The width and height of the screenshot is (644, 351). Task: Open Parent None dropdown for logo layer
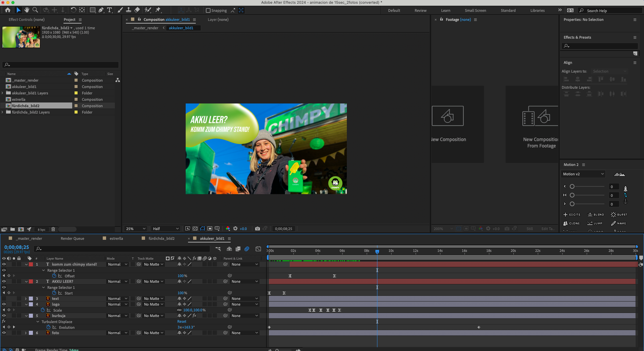(244, 304)
